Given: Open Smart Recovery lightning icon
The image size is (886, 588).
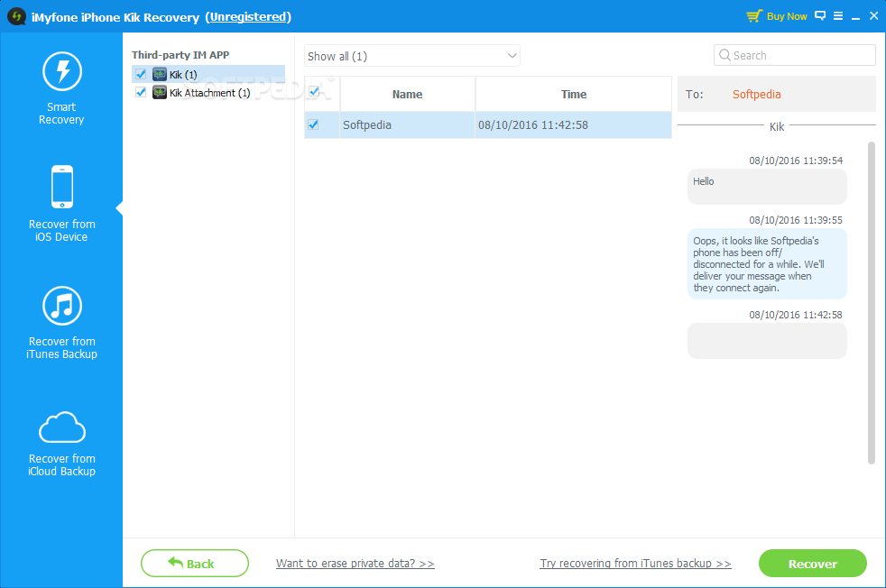Looking at the screenshot, I should pyautogui.click(x=62, y=71).
